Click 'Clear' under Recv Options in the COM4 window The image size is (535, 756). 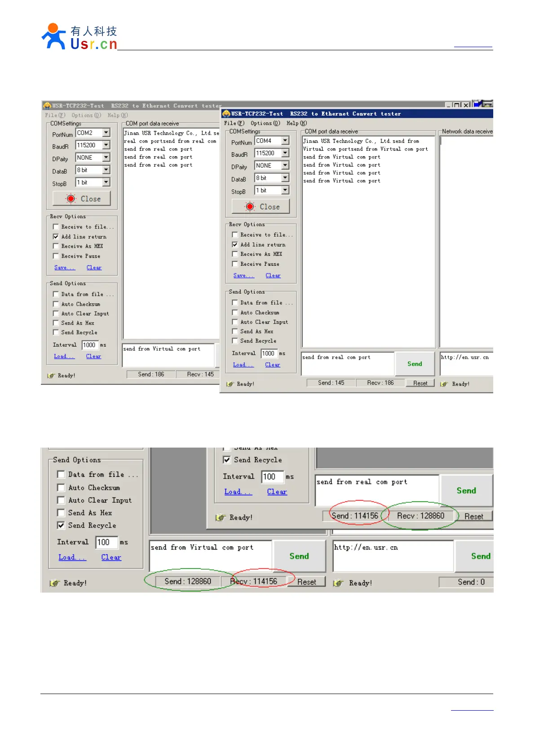tap(273, 276)
